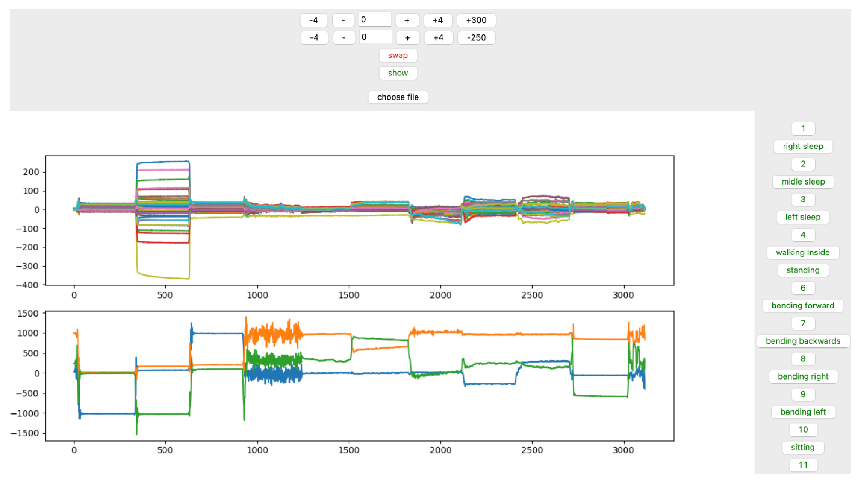Click the minus button in second row
This screenshot has width=868, height=487.
click(x=343, y=37)
